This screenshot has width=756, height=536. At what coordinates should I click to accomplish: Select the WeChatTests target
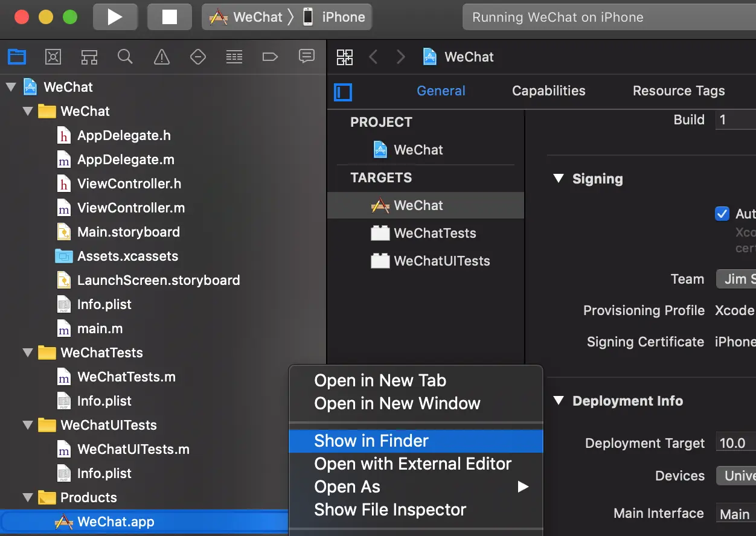pos(435,233)
